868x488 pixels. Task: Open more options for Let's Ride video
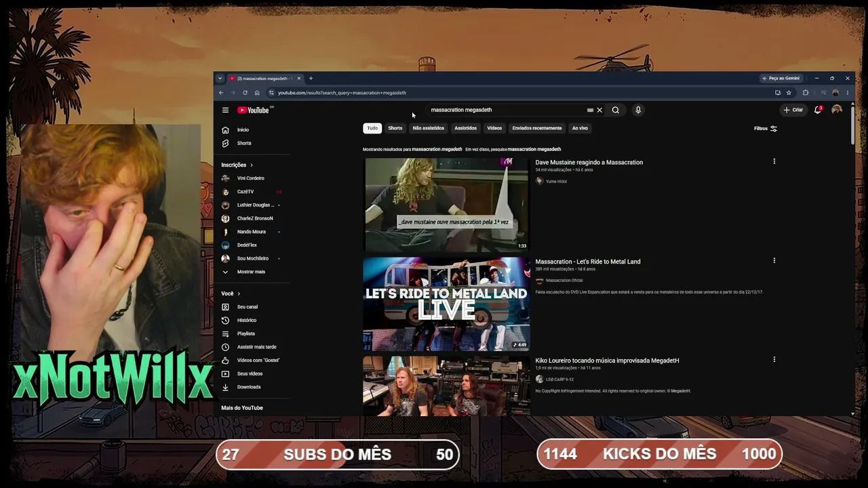coord(774,260)
